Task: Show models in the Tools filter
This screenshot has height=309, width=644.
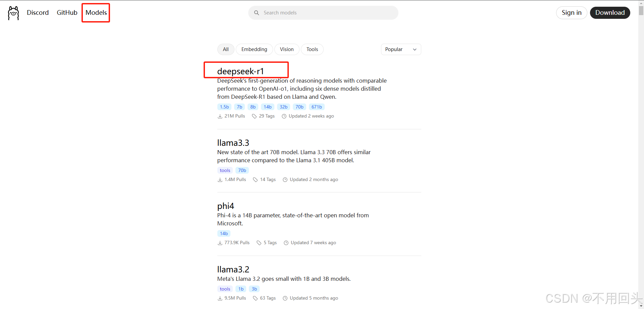Action: 312,49
